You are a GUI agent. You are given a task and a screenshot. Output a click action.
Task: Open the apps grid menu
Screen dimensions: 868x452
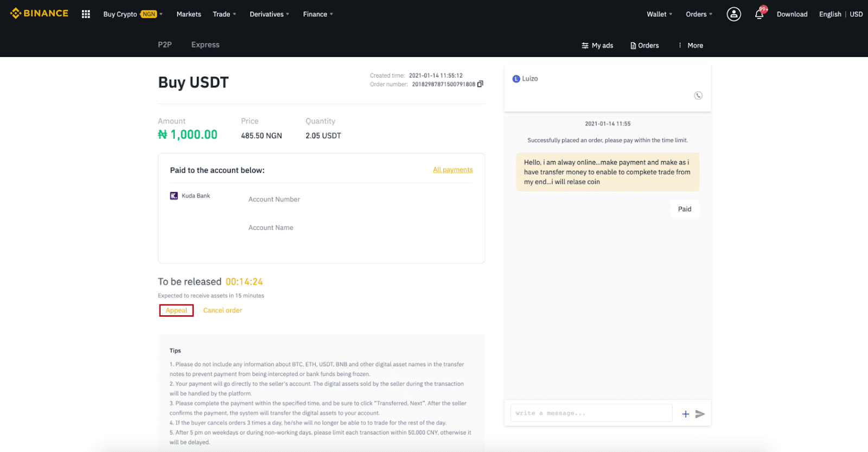tap(86, 14)
